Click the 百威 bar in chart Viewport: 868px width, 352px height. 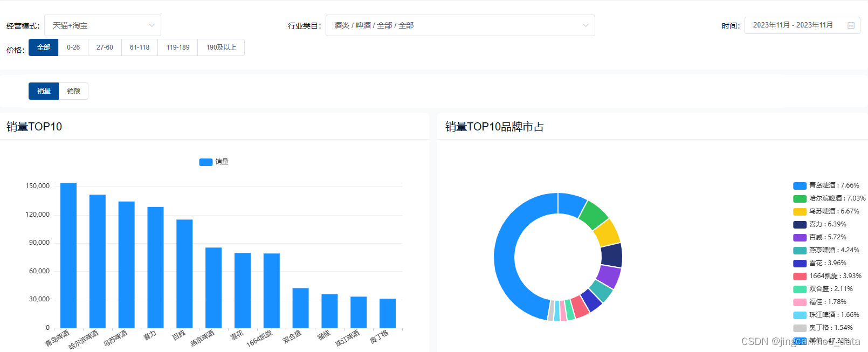coord(184,273)
